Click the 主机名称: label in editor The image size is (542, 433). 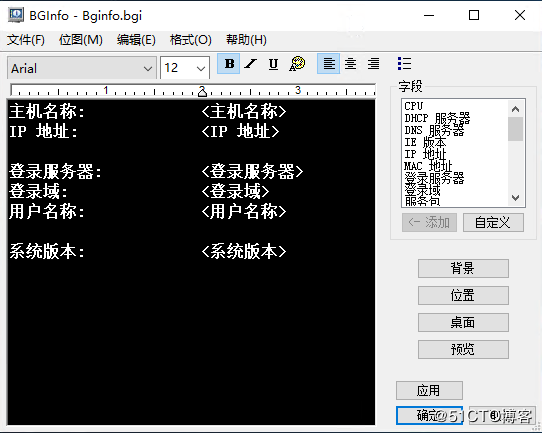point(47,112)
